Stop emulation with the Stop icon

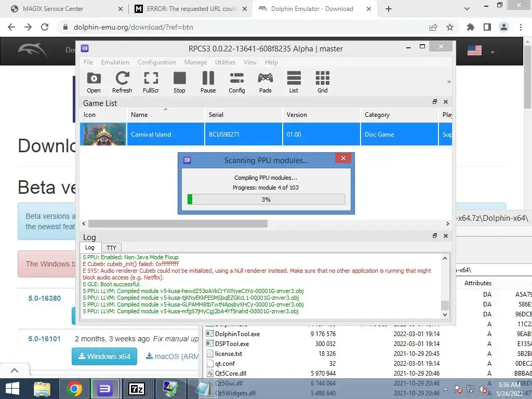pyautogui.click(x=179, y=83)
